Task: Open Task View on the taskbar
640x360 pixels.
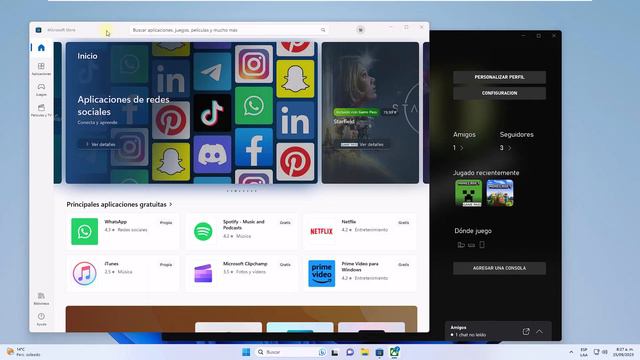Action: coord(335,352)
